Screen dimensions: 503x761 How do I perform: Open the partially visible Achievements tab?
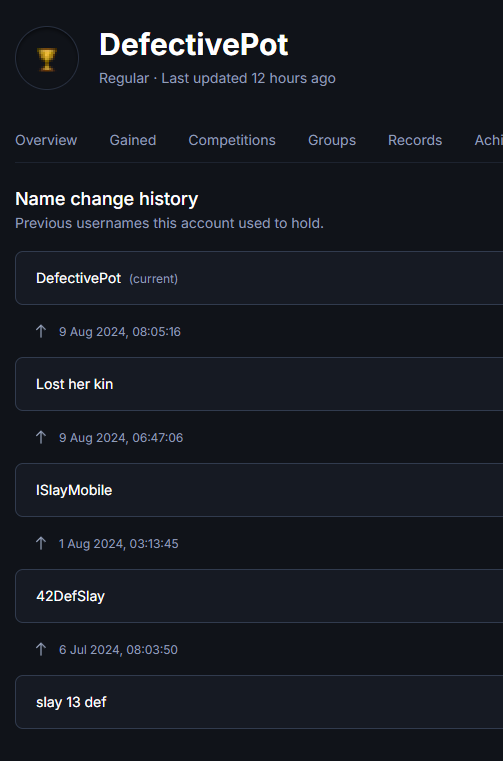pos(488,140)
